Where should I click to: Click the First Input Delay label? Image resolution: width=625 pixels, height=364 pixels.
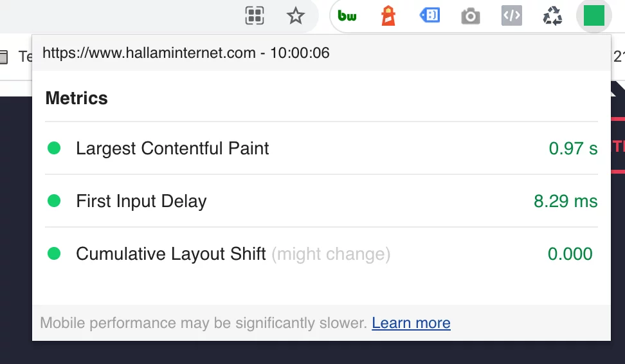[x=141, y=201]
